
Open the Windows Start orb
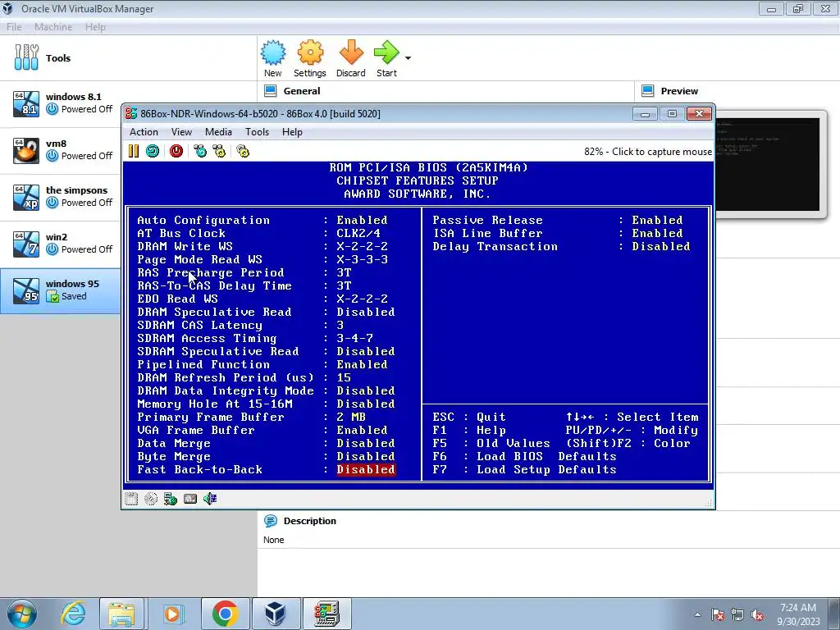[x=21, y=614]
